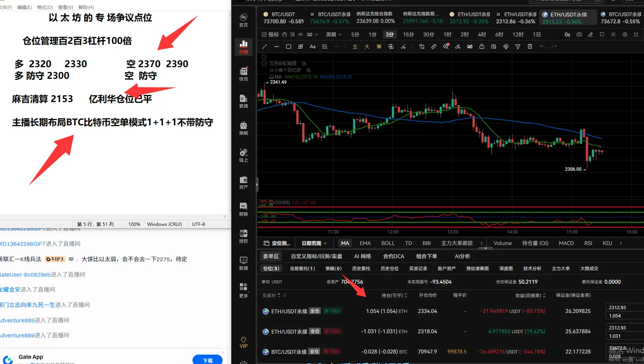644x364 pixels.
Task: Open the 数据 data sidebar icon
Action: pos(244,263)
